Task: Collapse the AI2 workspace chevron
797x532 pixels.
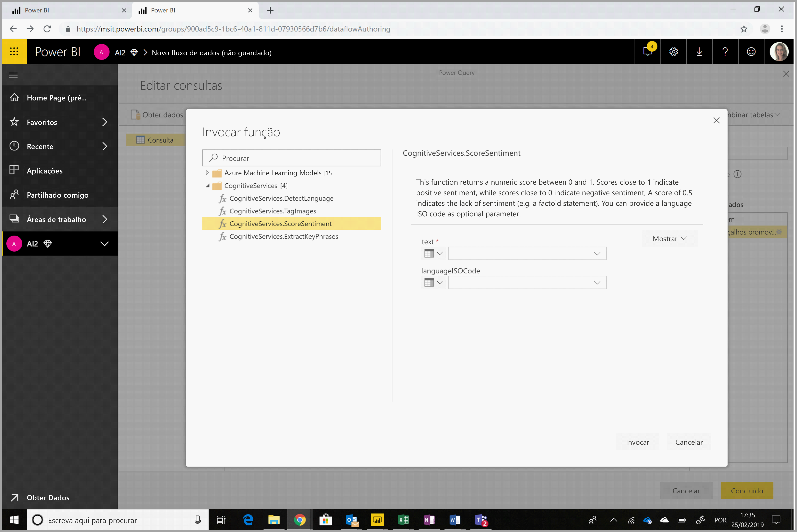Action: (x=105, y=244)
